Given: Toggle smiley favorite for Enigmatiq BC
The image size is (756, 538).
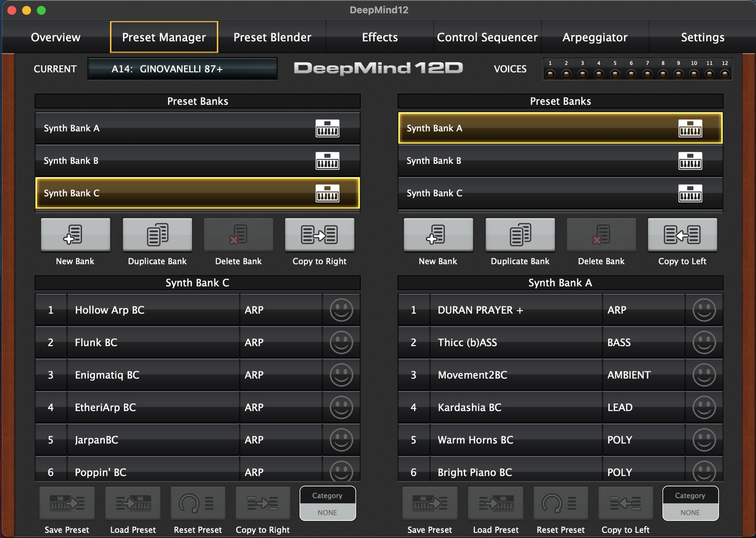Looking at the screenshot, I should pyautogui.click(x=341, y=375).
